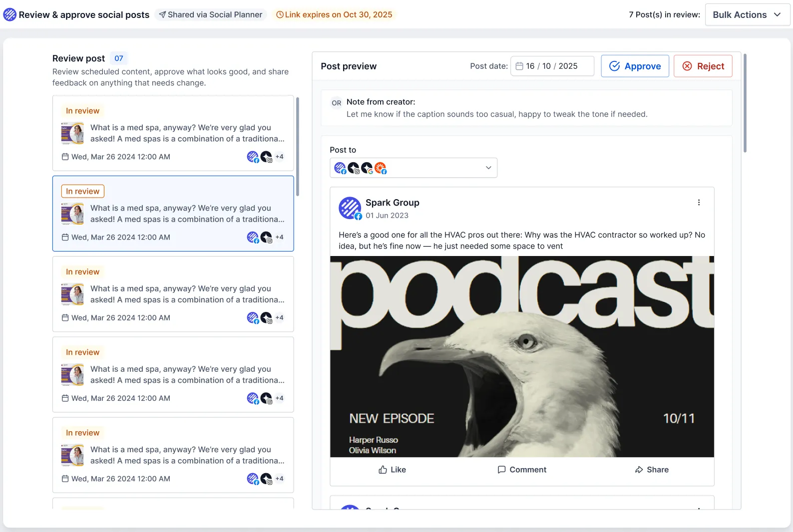Click the Share arrow icon
The image size is (793, 532).
coord(639,470)
